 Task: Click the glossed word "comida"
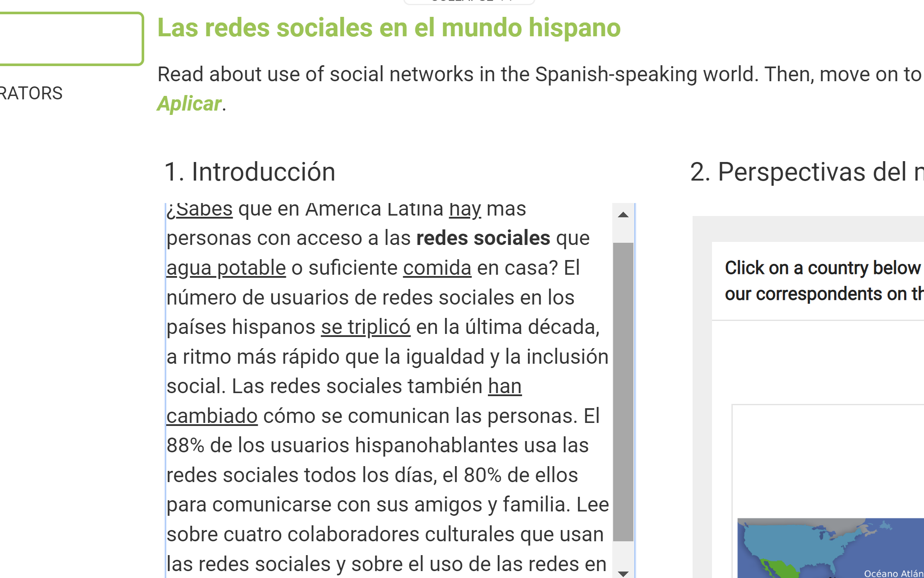click(437, 268)
